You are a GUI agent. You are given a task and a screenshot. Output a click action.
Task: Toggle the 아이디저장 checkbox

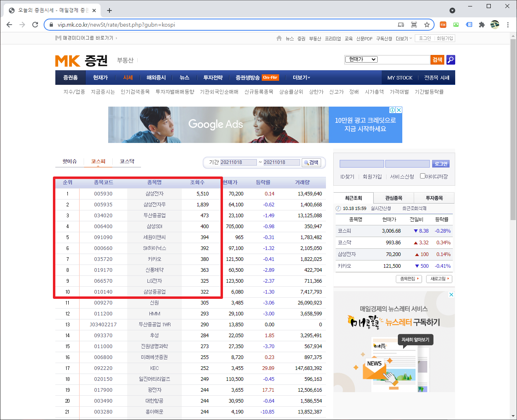(422, 176)
